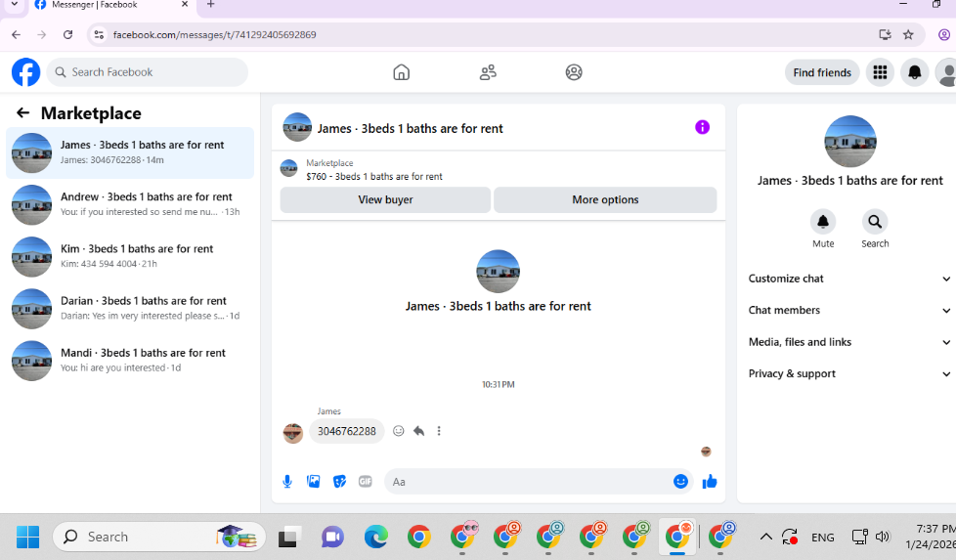Expand the Chat members section
956x560 pixels.
(x=848, y=310)
